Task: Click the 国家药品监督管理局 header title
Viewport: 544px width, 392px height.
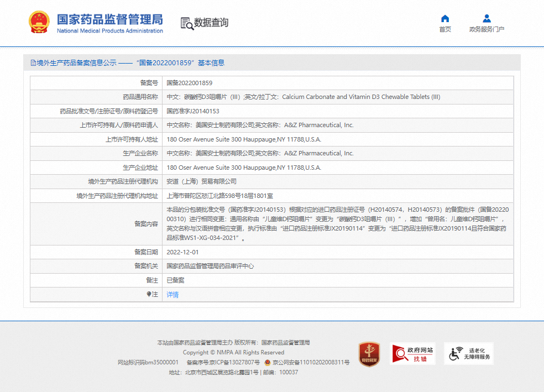Action: tap(110, 20)
